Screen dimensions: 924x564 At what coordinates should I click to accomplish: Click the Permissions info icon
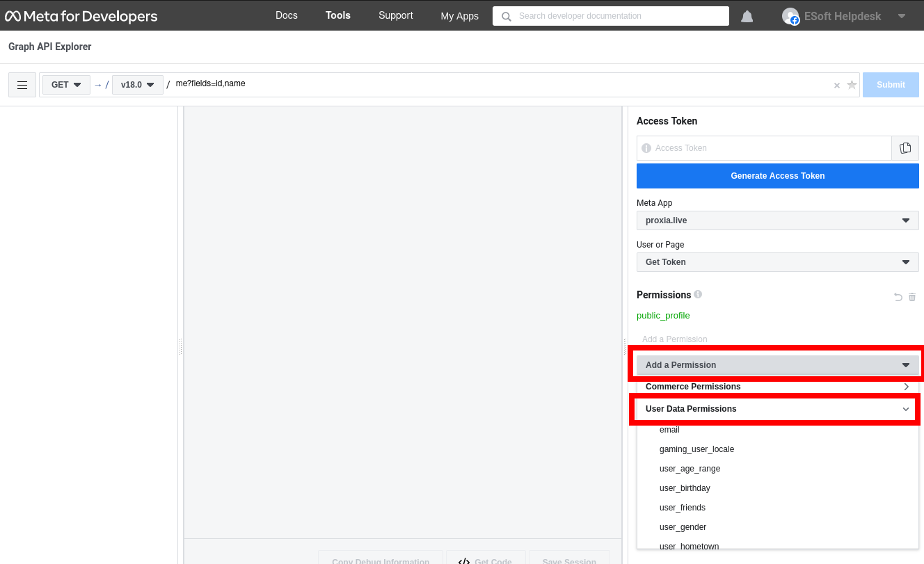click(698, 294)
